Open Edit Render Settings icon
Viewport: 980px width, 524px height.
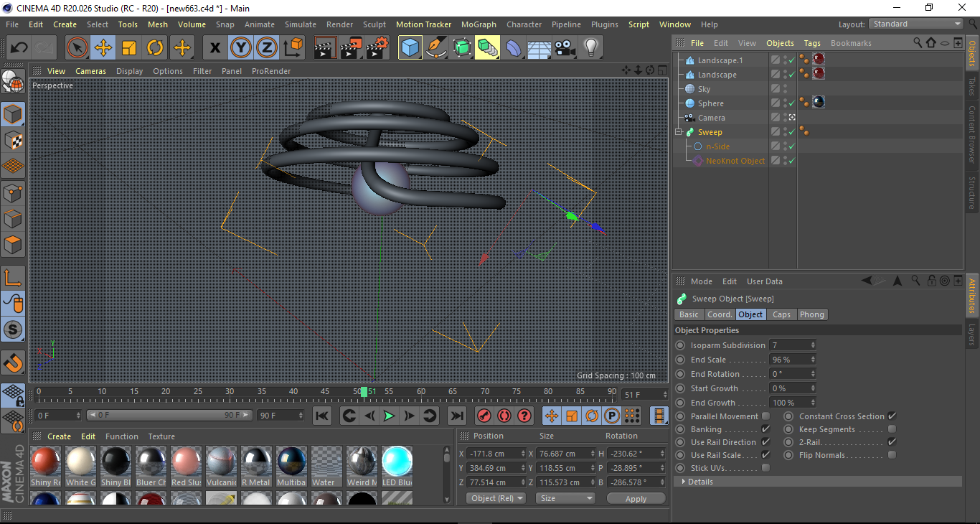point(377,48)
